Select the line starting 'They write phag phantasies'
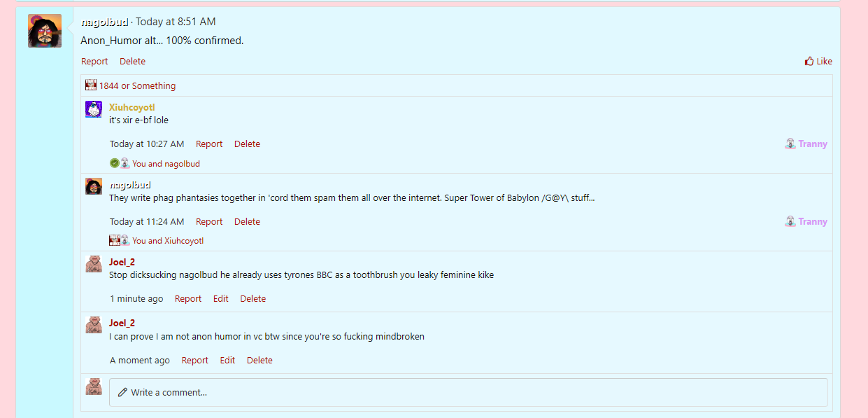The width and height of the screenshot is (868, 418). tap(352, 197)
